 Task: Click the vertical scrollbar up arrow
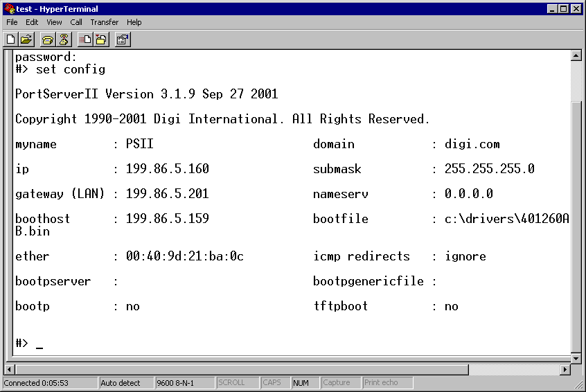point(576,55)
